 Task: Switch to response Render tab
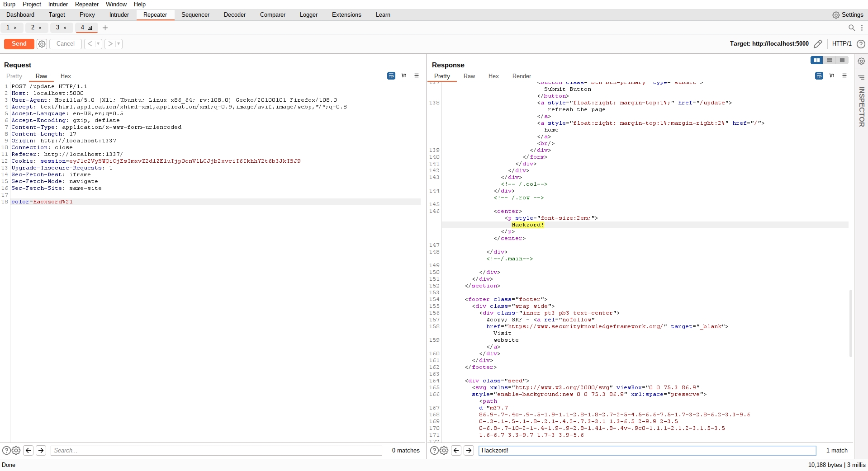[521, 76]
